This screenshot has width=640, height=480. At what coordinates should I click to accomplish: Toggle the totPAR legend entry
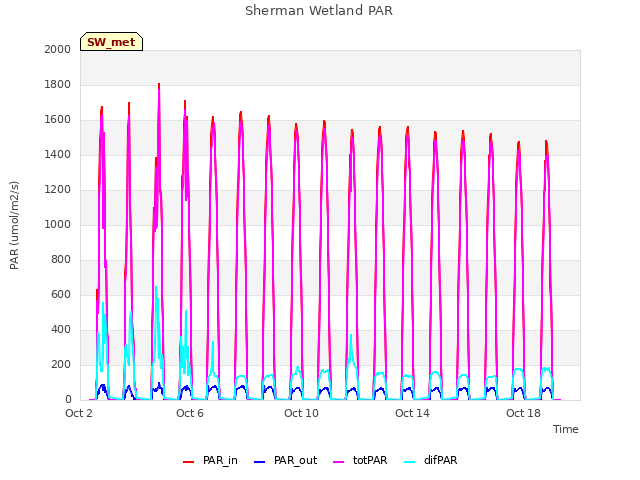coord(360,460)
